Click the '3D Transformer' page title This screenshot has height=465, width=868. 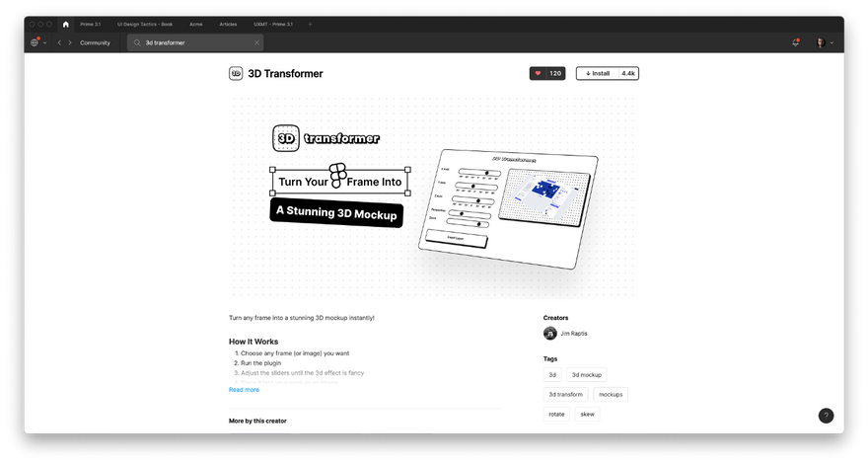[285, 74]
